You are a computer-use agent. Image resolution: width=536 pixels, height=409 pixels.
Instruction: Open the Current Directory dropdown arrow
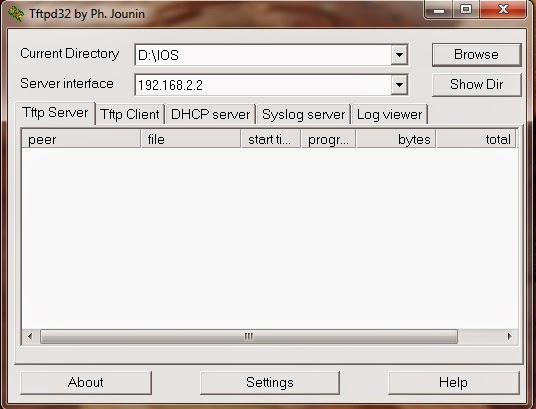[x=399, y=55]
